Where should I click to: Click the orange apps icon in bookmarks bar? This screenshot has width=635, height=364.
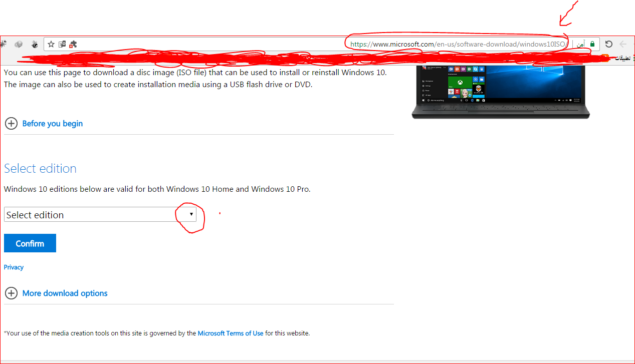coord(605,57)
